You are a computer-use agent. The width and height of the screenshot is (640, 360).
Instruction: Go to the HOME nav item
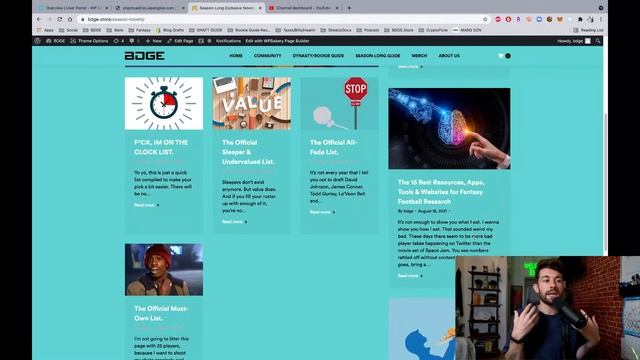[x=236, y=56]
